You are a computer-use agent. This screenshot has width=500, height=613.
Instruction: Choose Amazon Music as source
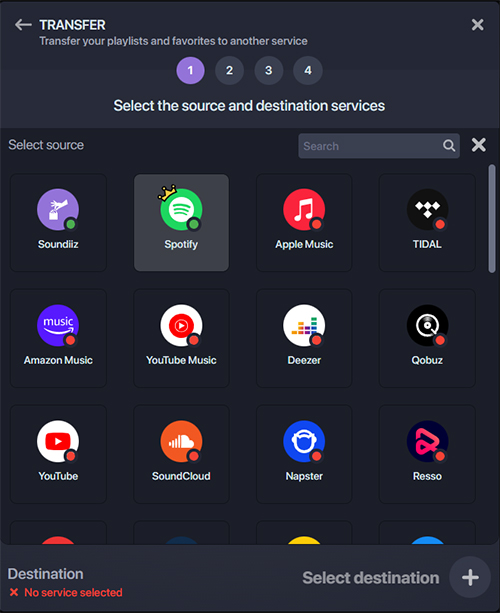click(x=58, y=338)
